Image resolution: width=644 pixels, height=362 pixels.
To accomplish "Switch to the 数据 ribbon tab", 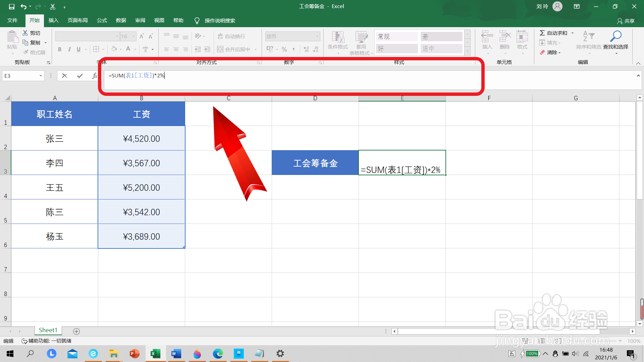I will coord(121,20).
